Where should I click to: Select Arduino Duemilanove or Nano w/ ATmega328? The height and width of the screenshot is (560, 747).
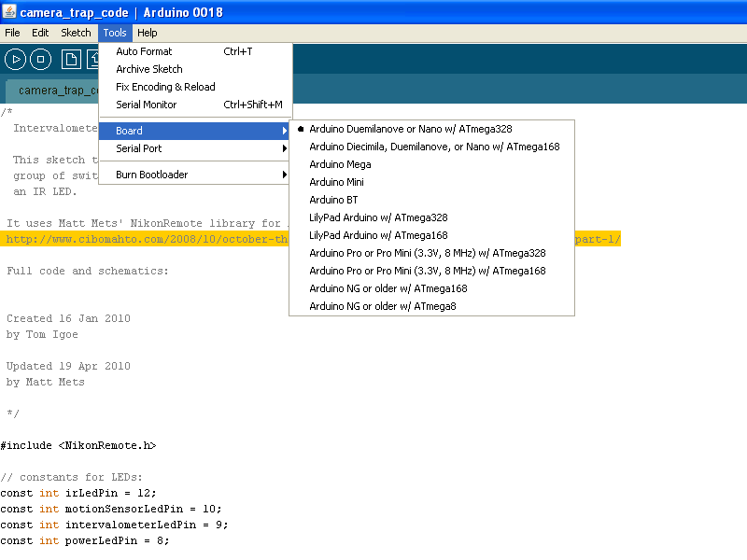coord(431,129)
